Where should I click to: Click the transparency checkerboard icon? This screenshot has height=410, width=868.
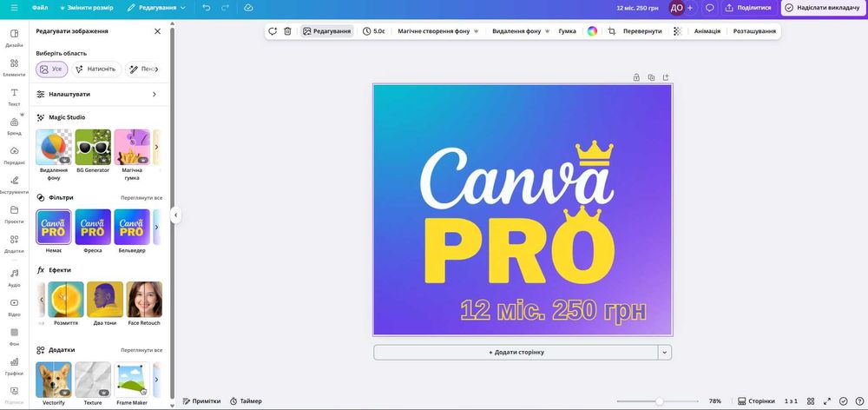click(x=678, y=31)
